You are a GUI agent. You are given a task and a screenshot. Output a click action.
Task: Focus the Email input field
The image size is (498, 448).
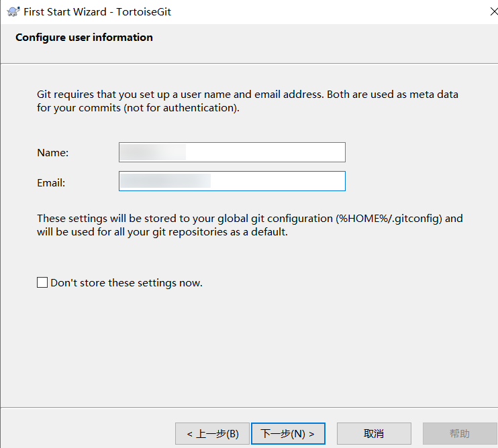coord(232,181)
